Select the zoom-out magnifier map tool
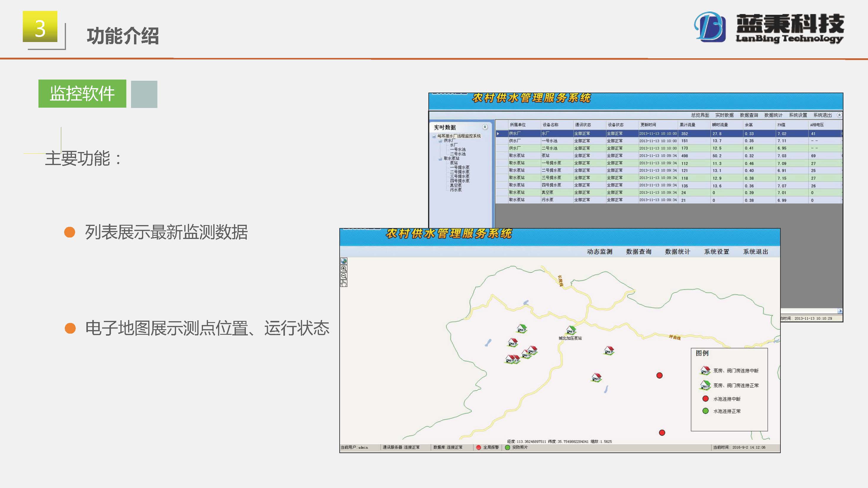 [344, 276]
